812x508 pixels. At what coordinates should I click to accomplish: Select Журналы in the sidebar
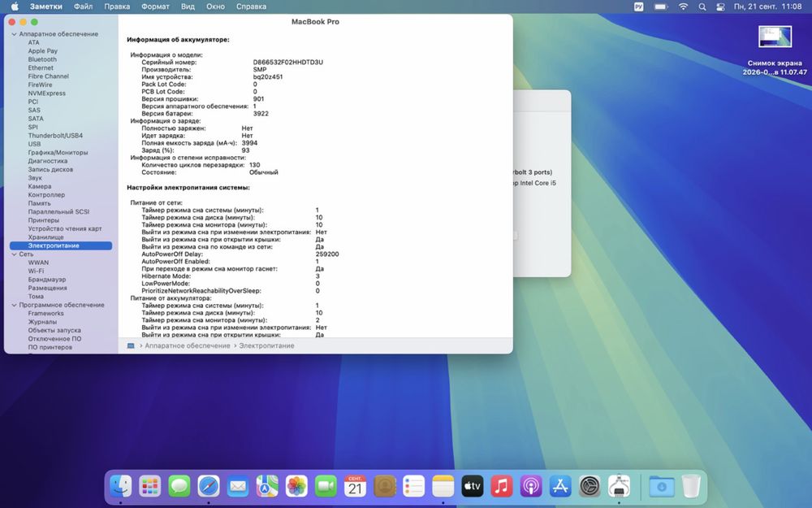42,322
